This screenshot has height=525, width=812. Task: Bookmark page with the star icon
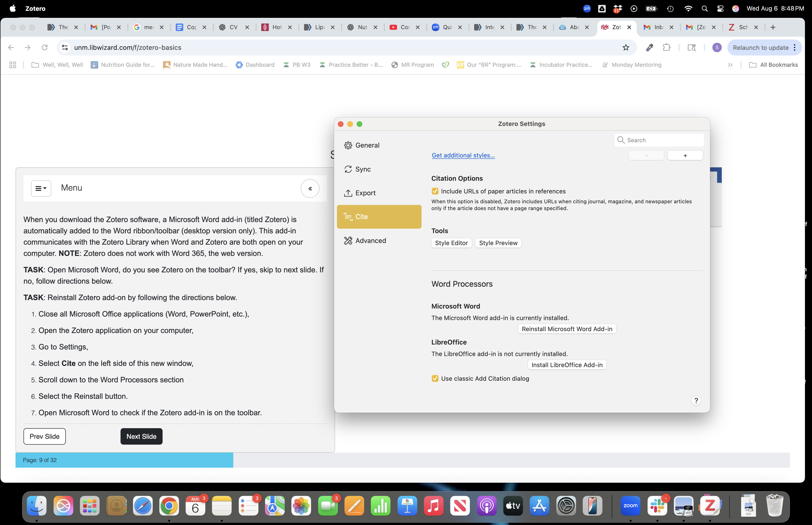click(x=626, y=47)
